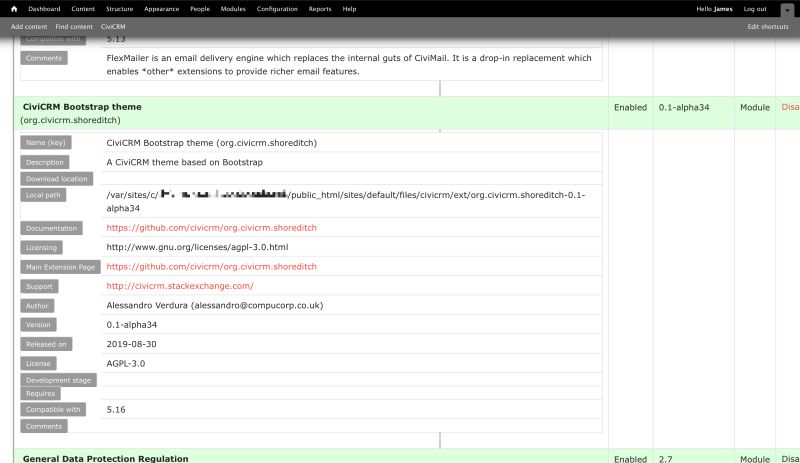Viewport: 800px width, 463px height.
Task: Open the Configuration menu
Action: (x=277, y=9)
